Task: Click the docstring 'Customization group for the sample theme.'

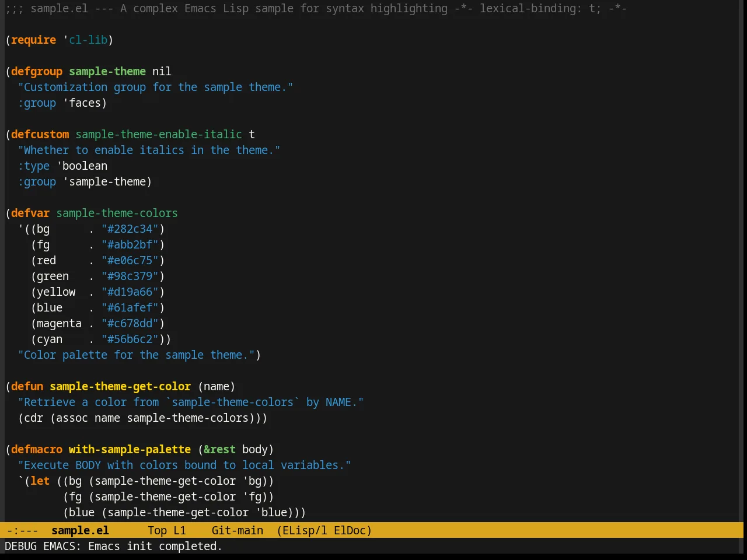Action: [x=155, y=87]
